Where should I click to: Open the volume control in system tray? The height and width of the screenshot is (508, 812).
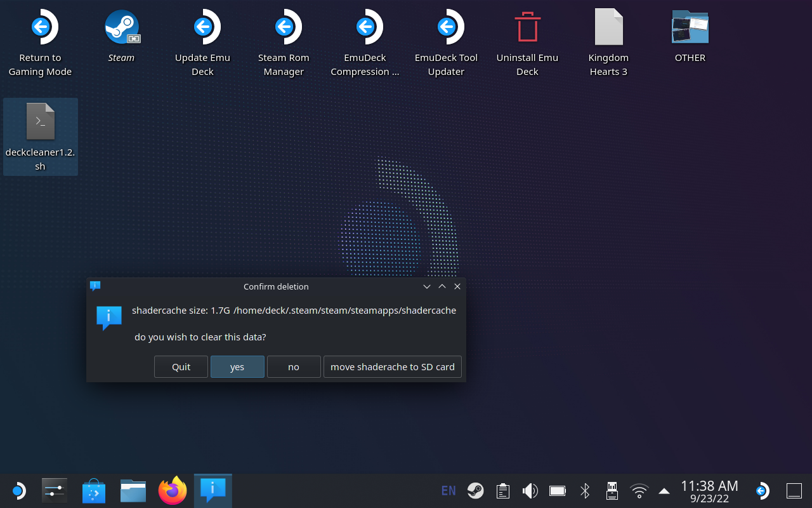530,491
